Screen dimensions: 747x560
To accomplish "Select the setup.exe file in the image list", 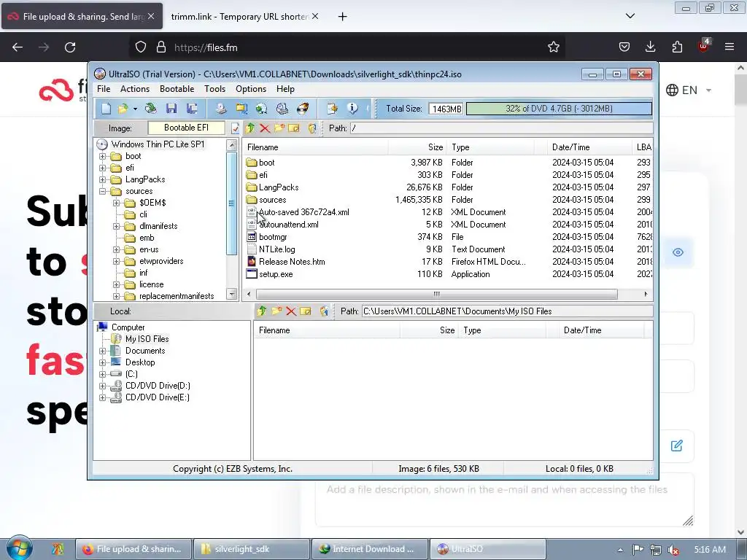I will 276,274.
